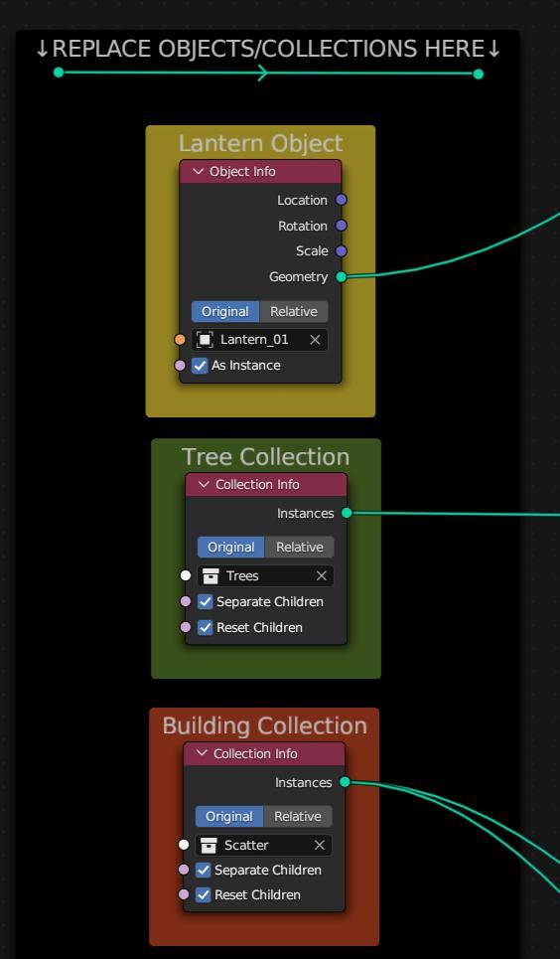560x959 pixels.
Task: Collapse Building Collection's Collection Info node
Action: coord(202,753)
